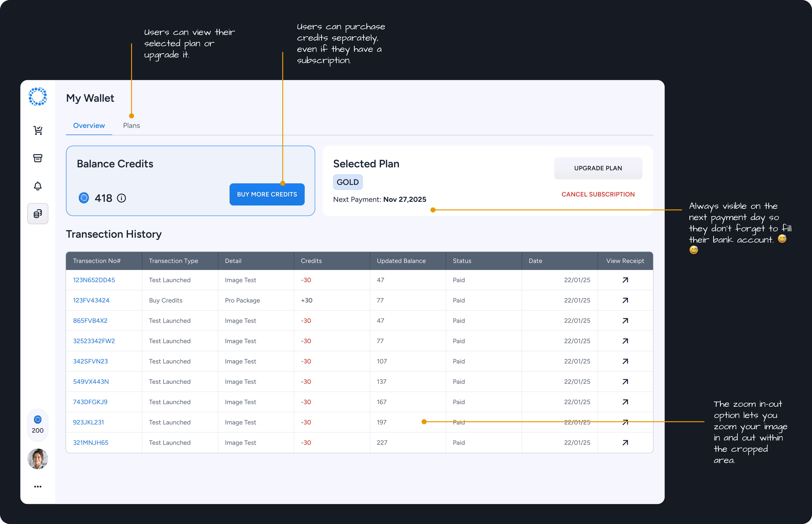Click the My Wallet page title
This screenshot has height=524, width=812.
(x=90, y=98)
